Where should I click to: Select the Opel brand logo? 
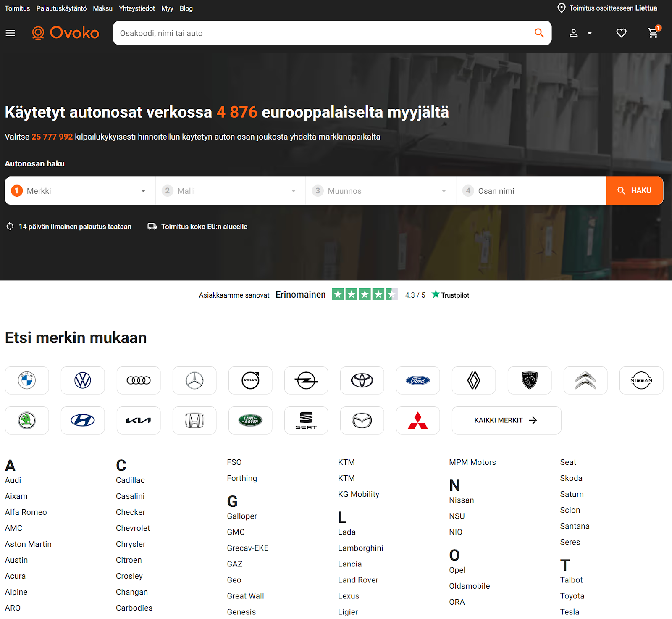coord(306,380)
